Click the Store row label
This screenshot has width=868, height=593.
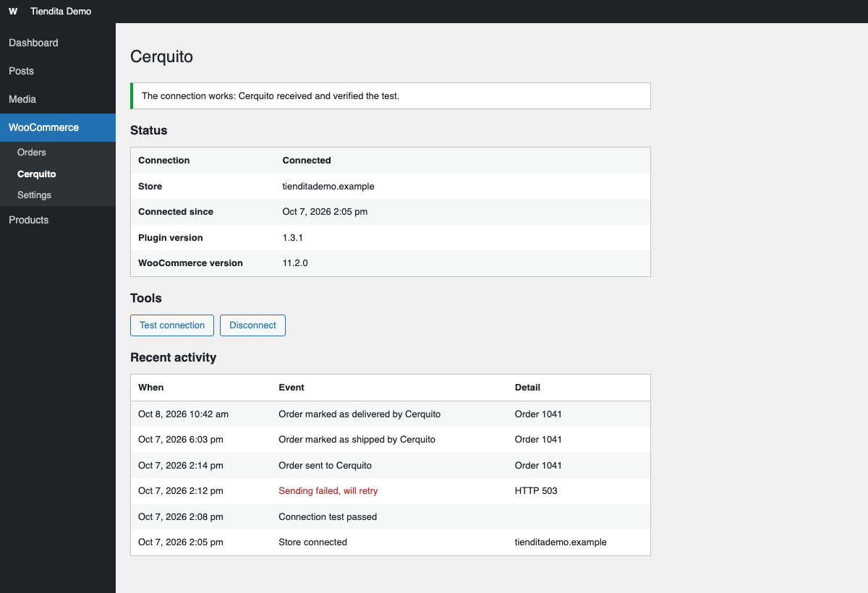point(150,187)
